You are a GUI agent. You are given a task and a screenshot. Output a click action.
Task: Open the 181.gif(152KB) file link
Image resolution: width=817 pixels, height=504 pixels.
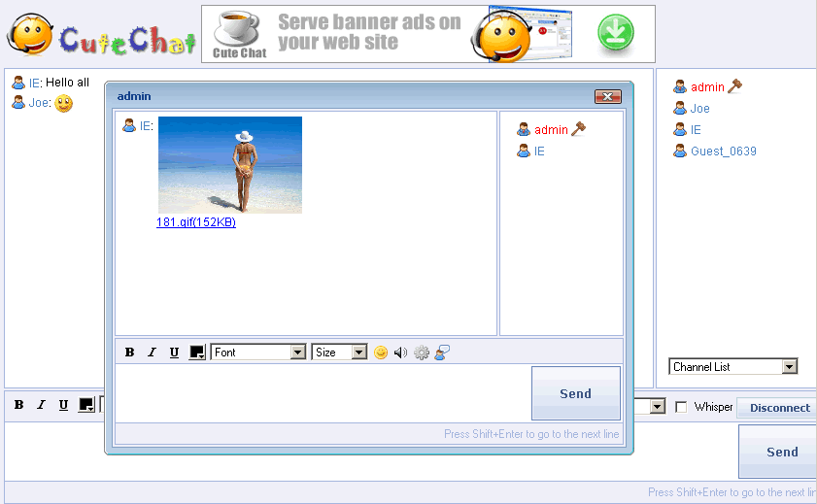pyautogui.click(x=195, y=222)
